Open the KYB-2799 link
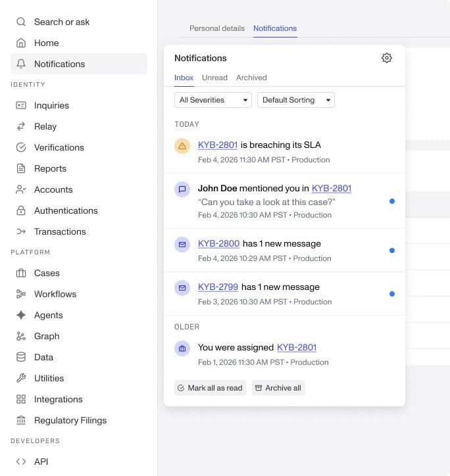Screen dimensions: 450x476 (x=218, y=287)
